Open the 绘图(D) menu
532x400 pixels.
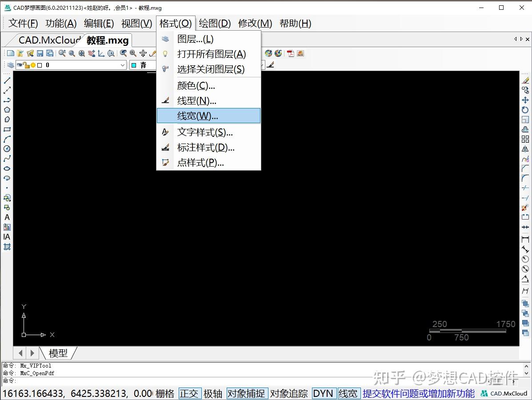coord(215,24)
